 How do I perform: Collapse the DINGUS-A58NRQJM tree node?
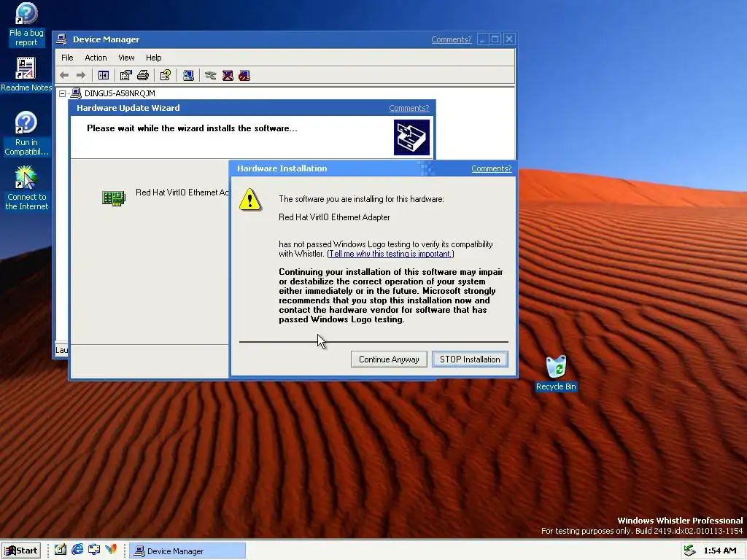point(63,94)
